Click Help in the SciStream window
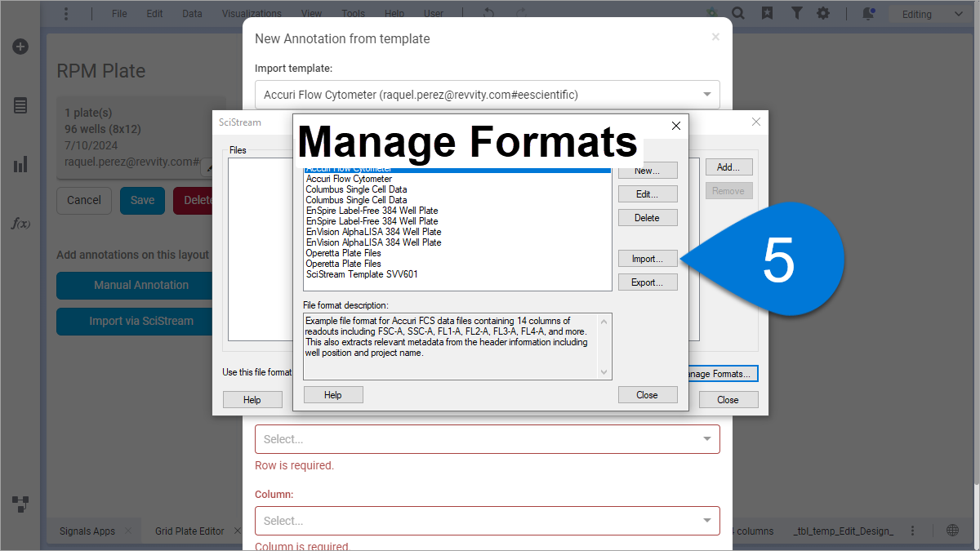980x551 pixels. tap(252, 400)
